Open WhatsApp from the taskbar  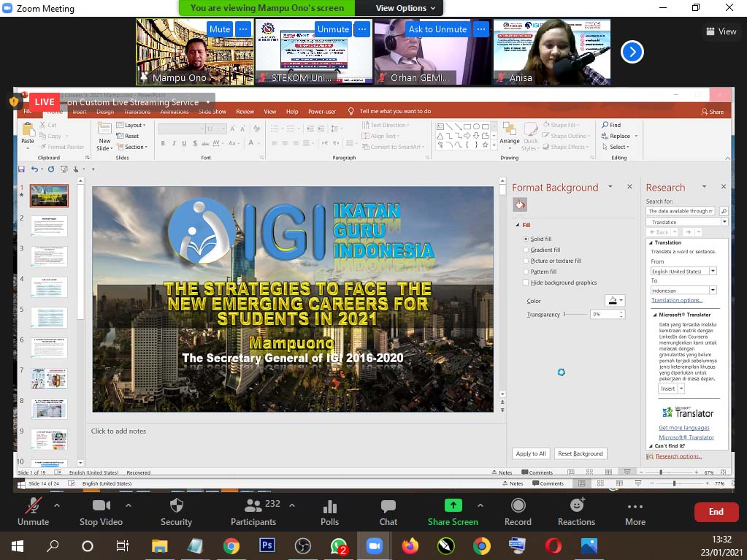pyautogui.click(x=339, y=545)
